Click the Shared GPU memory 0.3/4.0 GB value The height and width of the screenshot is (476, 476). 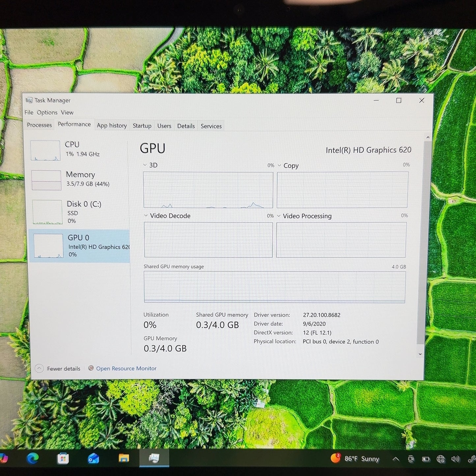pos(217,325)
